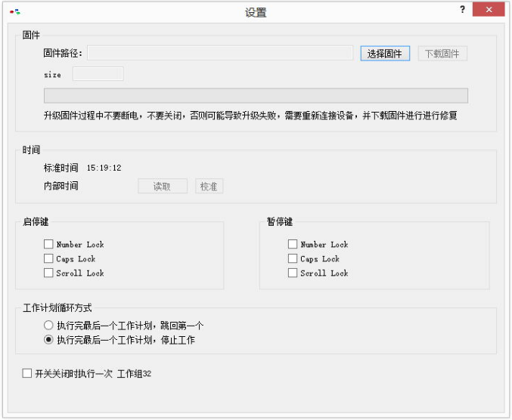Click the 选择固件 button
Screen dimensions: 512x420
[x=385, y=54]
